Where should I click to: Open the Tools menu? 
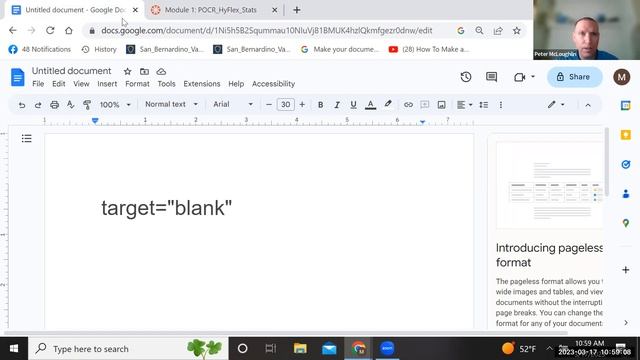point(166,84)
